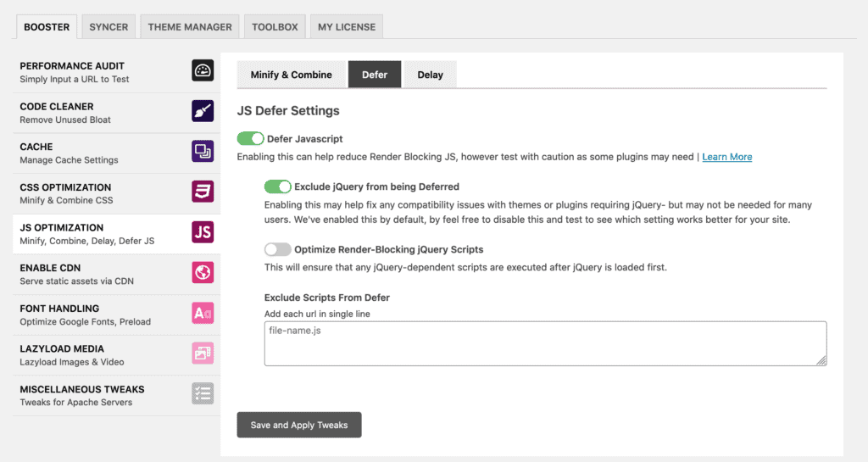Select JS Optimization section title
The image size is (868, 462).
pos(61,227)
